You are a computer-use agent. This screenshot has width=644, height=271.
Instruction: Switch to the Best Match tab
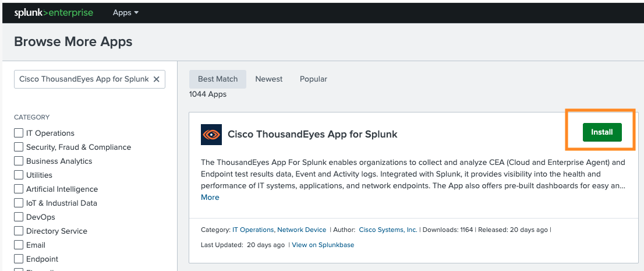(218, 79)
